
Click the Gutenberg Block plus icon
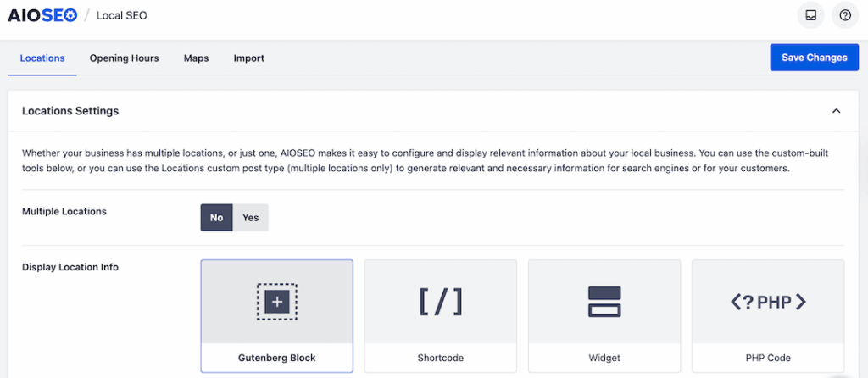click(x=276, y=302)
